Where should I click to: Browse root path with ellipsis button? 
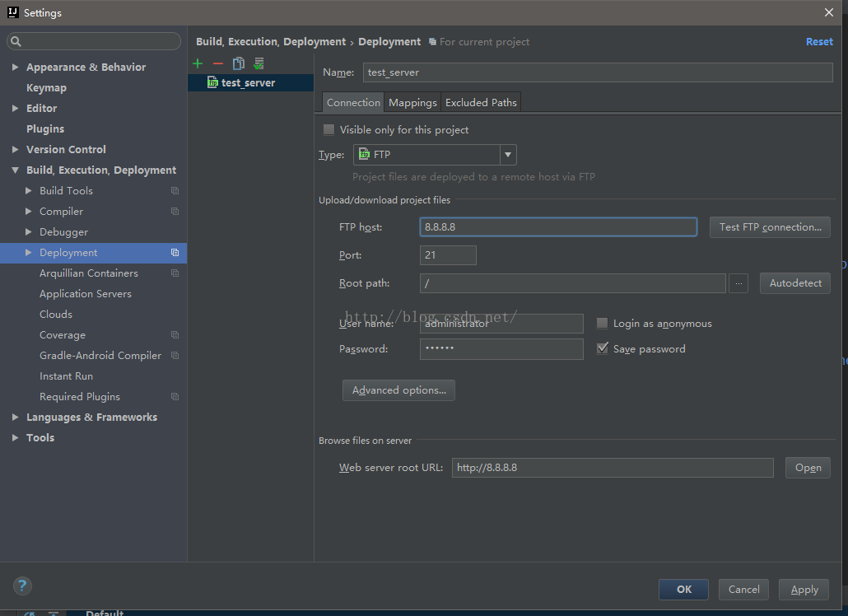coord(739,283)
